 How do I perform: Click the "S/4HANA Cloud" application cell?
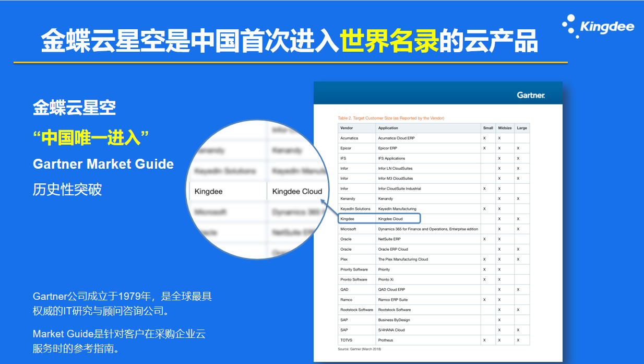(391, 330)
